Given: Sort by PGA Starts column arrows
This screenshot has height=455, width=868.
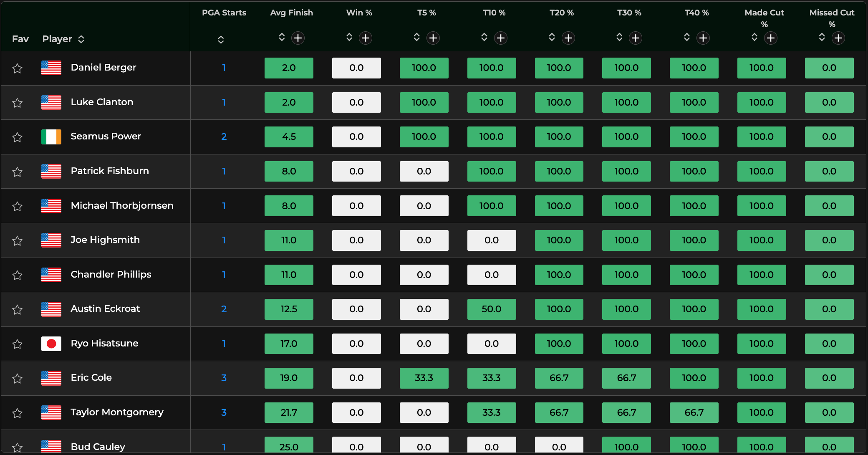Looking at the screenshot, I should [221, 39].
